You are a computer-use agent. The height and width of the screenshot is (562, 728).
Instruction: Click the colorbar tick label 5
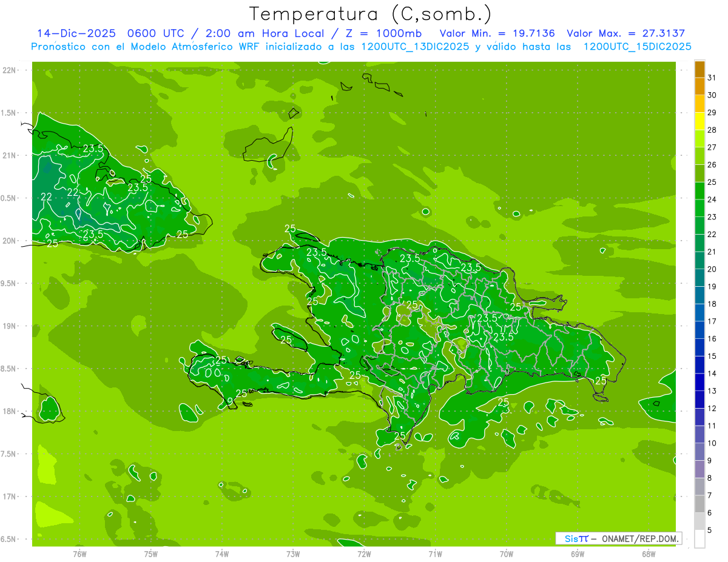pos(710,530)
